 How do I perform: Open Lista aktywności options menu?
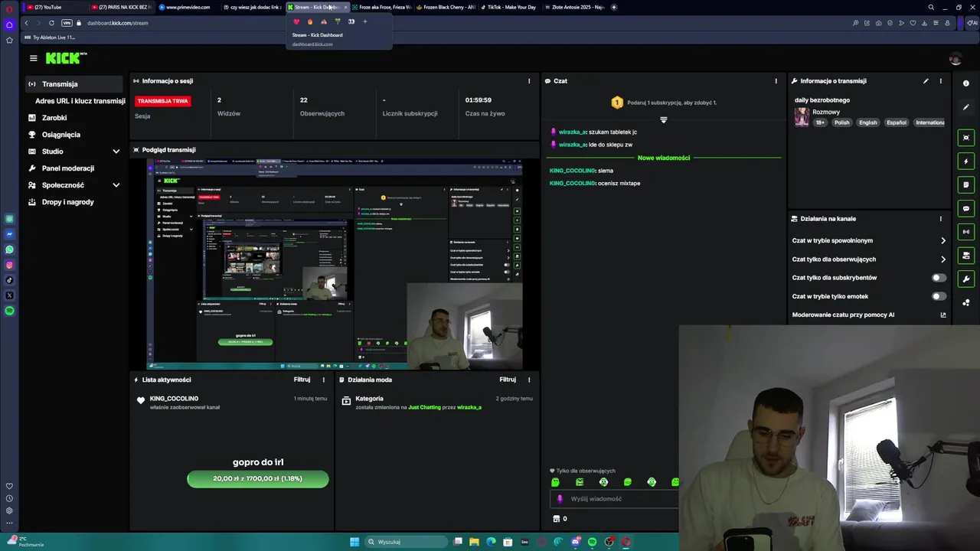pos(324,380)
